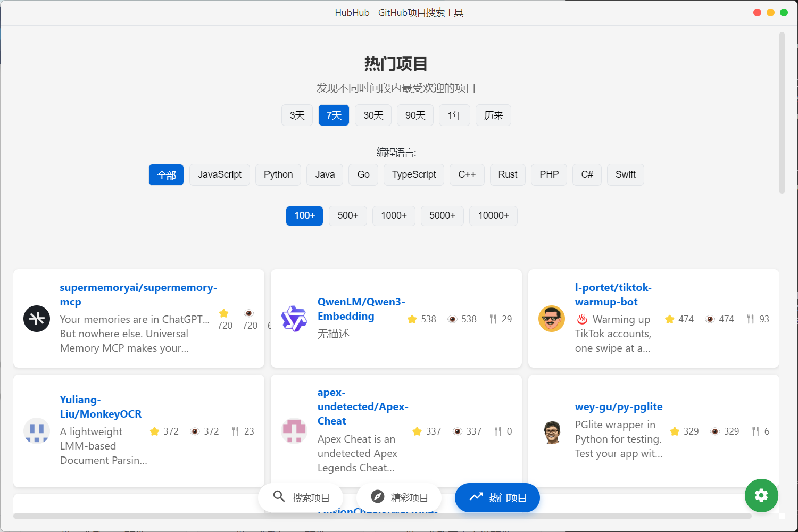798x532 pixels.
Task: Filter by 500+ stars
Action: [x=348, y=215]
